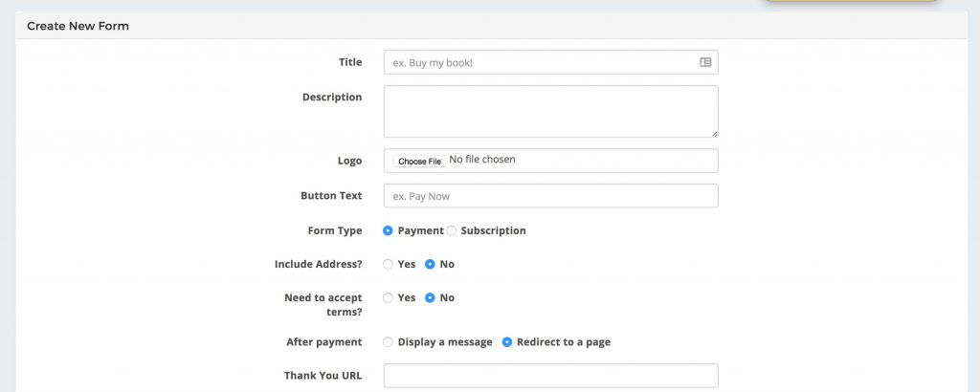Screen dimensions: 980x392
Task: Click the No file chosen text
Action: [x=482, y=160]
